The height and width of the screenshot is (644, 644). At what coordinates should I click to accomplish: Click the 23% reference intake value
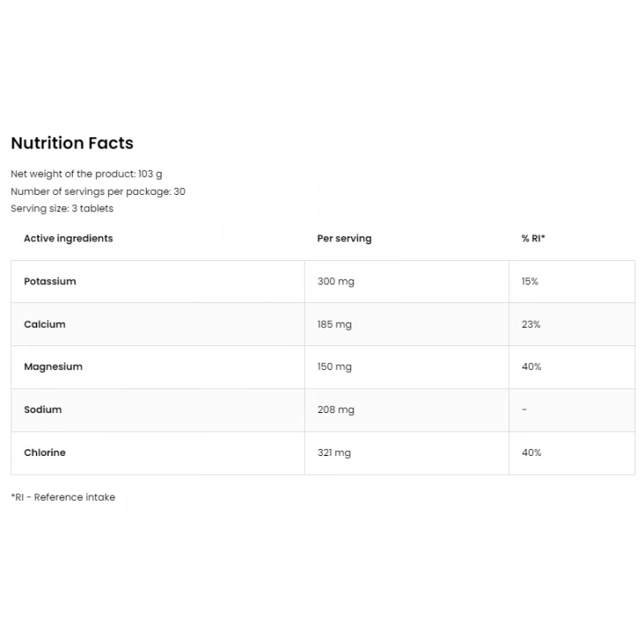pos(531,325)
